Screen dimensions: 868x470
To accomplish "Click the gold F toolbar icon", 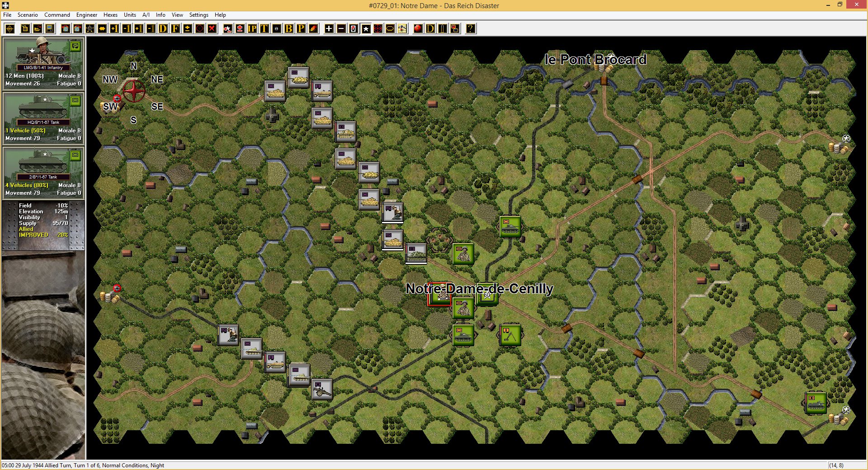I will coord(175,28).
